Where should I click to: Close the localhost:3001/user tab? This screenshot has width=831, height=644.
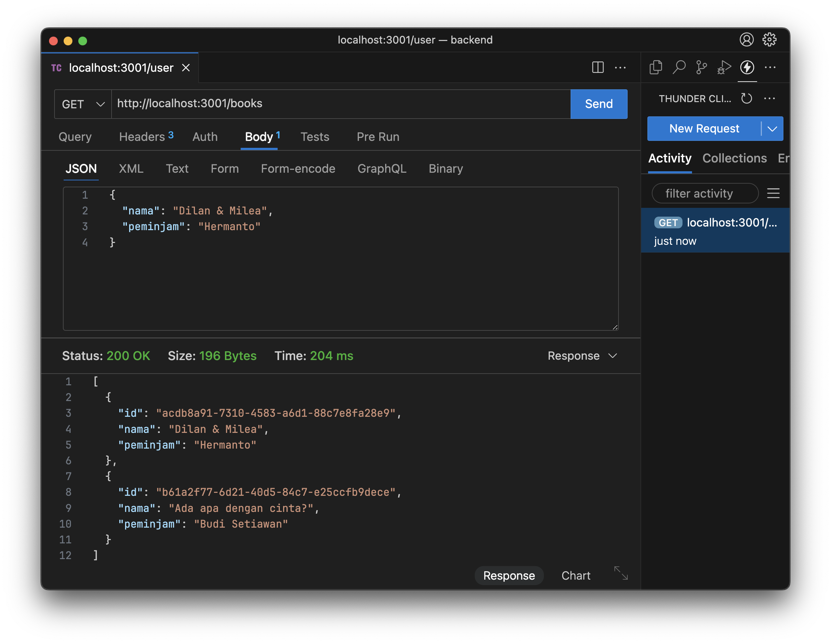pos(186,68)
